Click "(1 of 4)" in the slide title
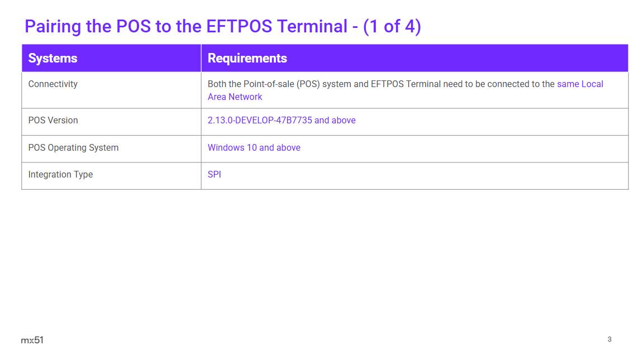Viewport: 644px width, 350px height. point(392,26)
